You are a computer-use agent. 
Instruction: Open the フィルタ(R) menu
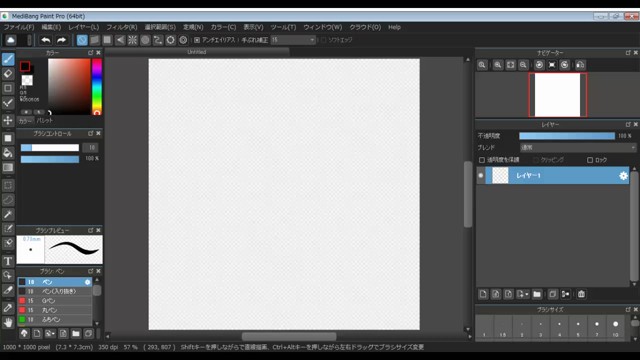click(122, 27)
